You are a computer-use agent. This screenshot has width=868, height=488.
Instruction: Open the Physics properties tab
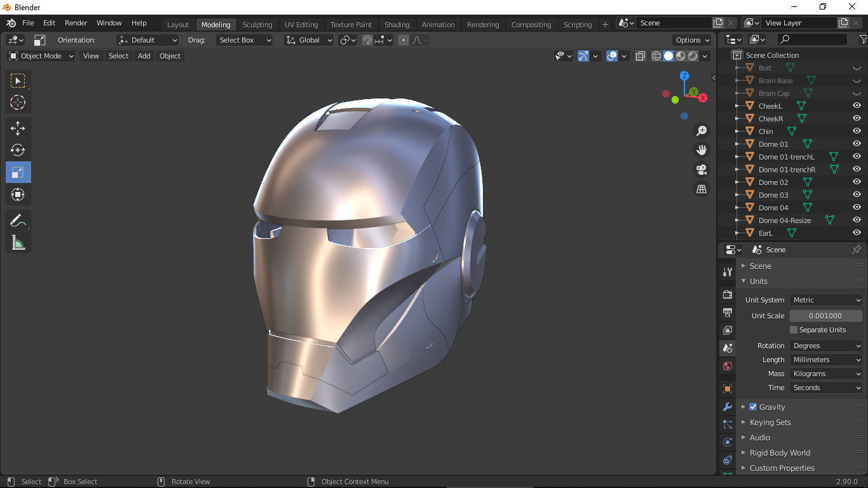pos(728,442)
